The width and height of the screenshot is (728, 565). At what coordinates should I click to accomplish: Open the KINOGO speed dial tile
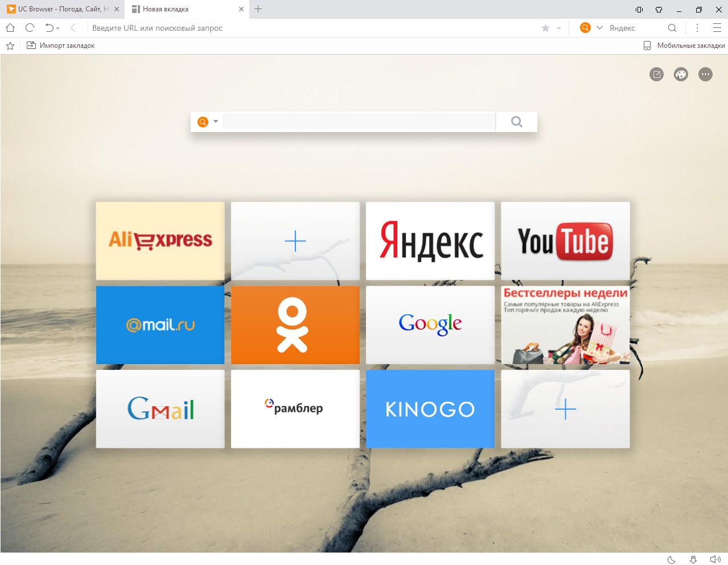click(430, 409)
